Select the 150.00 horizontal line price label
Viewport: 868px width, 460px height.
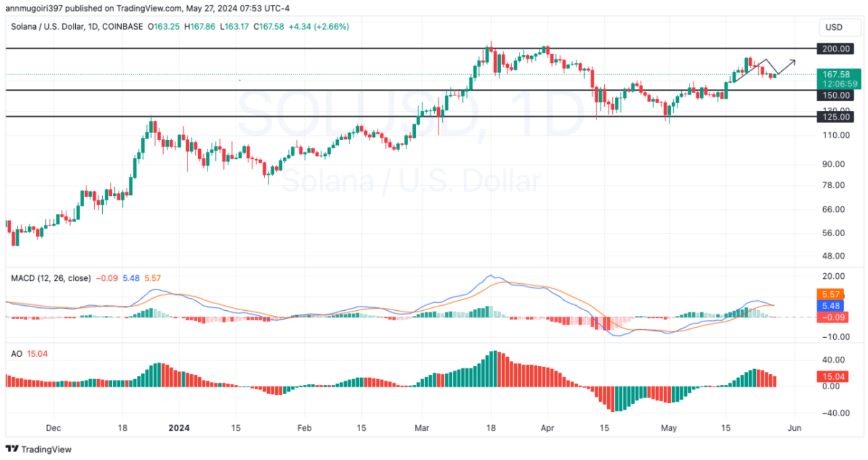835,95
